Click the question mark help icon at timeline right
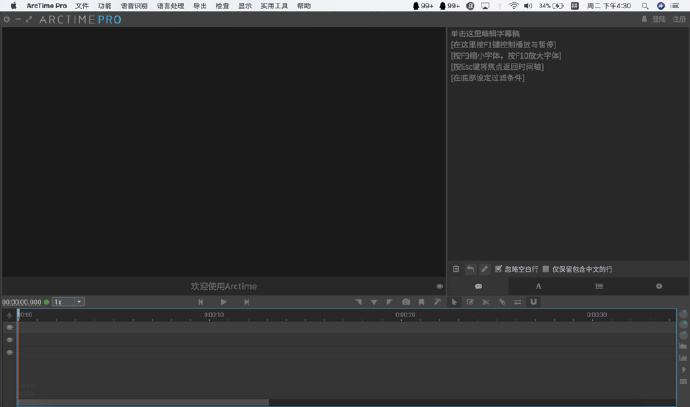This screenshot has width=690, height=407. [x=683, y=370]
